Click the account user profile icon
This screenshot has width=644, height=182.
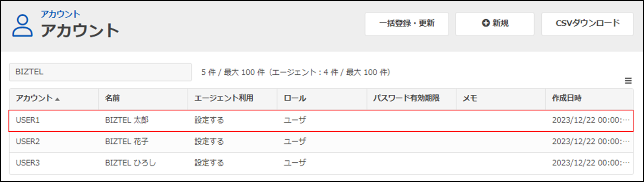coord(22,26)
